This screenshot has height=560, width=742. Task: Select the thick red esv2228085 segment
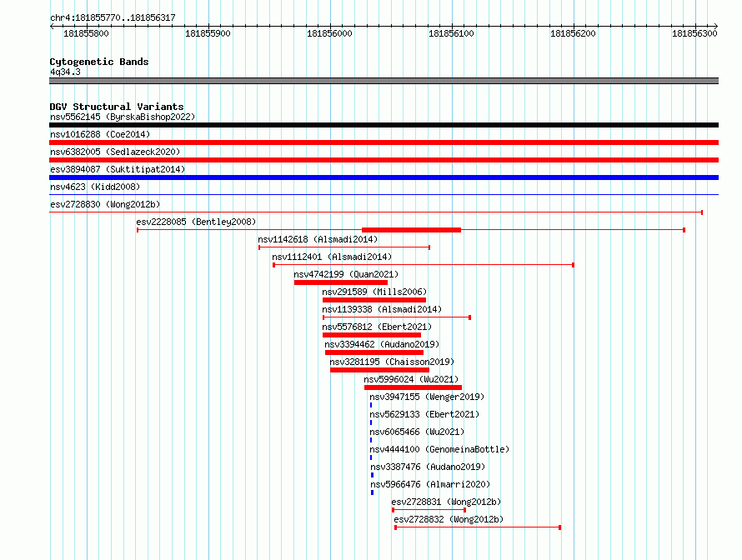point(411,230)
